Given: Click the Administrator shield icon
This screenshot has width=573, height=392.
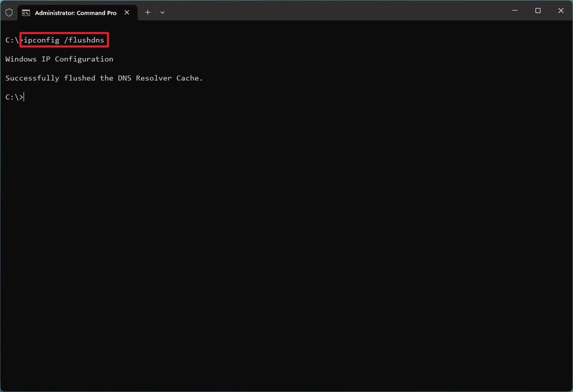Looking at the screenshot, I should (9, 12).
